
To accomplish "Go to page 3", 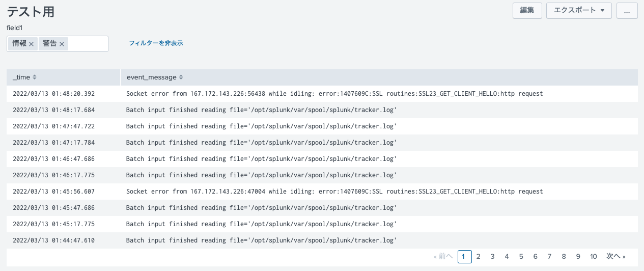I will [492, 257].
